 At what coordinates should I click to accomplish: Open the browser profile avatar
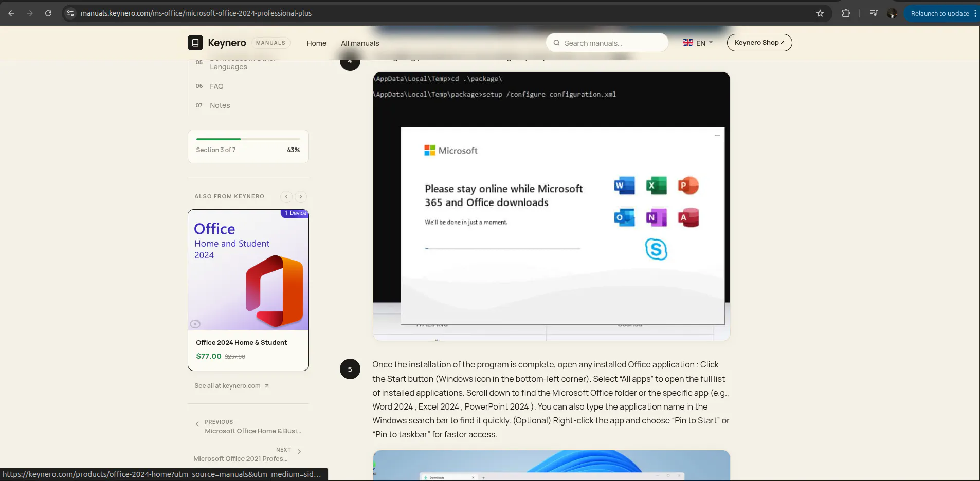coord(892,13)
